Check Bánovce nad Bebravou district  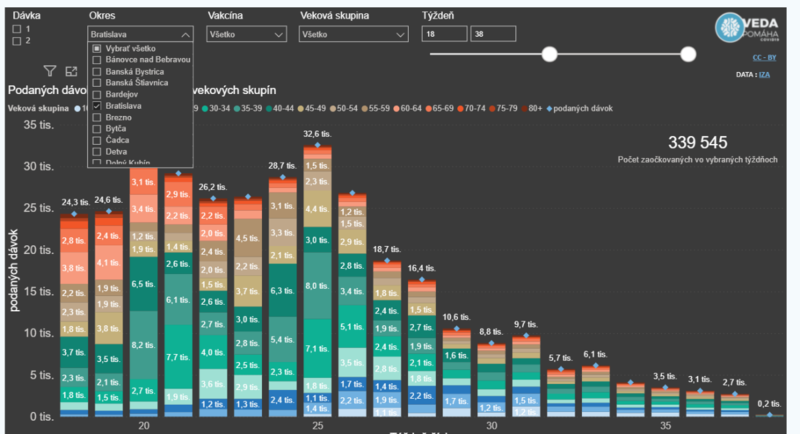coord(97,60)
